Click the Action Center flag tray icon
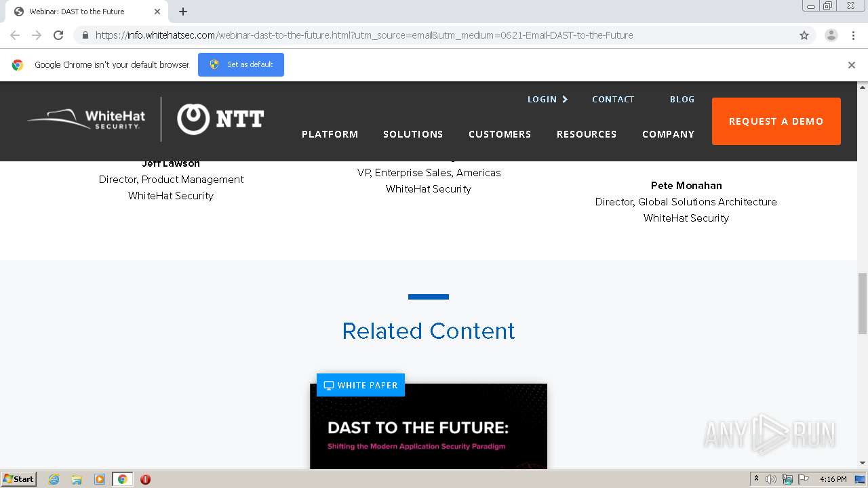The image size is (868, 488). point(804,479)
